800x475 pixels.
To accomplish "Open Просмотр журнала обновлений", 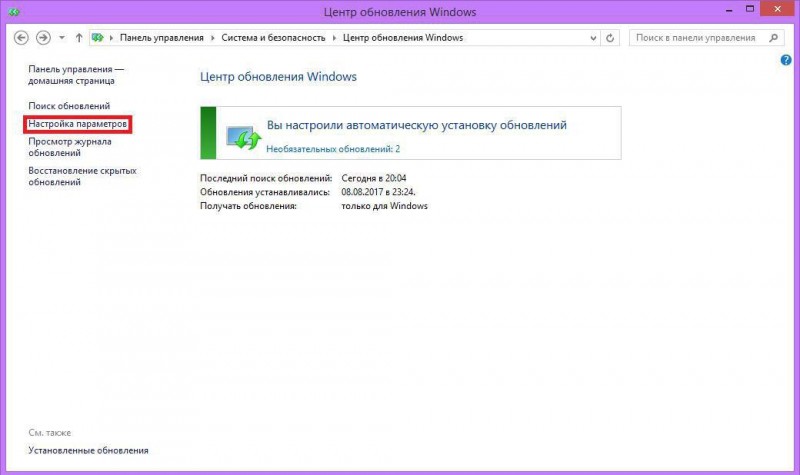I will (x=70, y=147).
